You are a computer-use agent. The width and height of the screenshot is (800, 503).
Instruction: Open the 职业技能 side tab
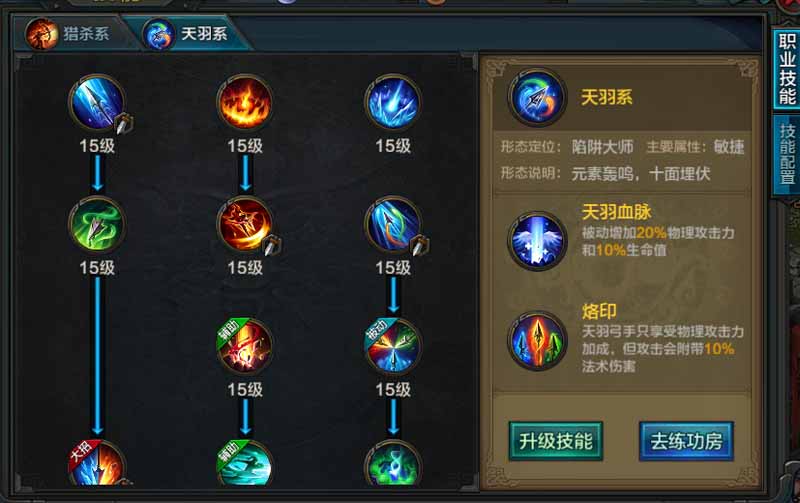[787, 69]
